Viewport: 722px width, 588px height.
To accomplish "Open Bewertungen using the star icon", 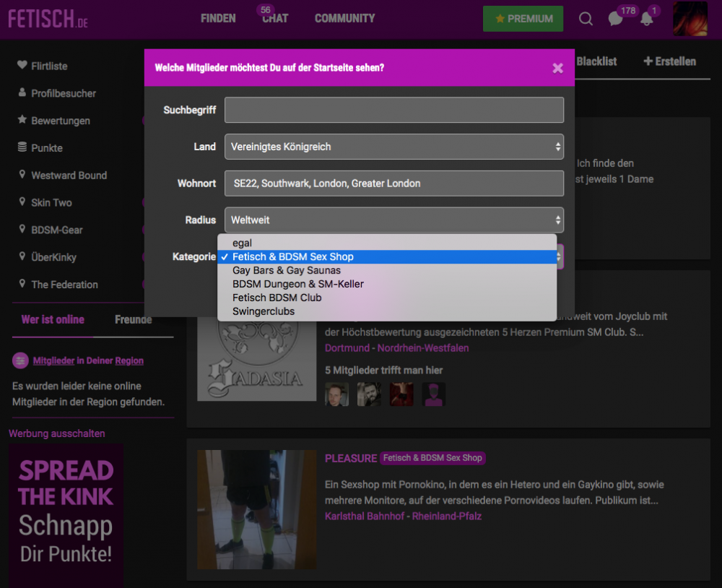I will (x=22, y=121).
